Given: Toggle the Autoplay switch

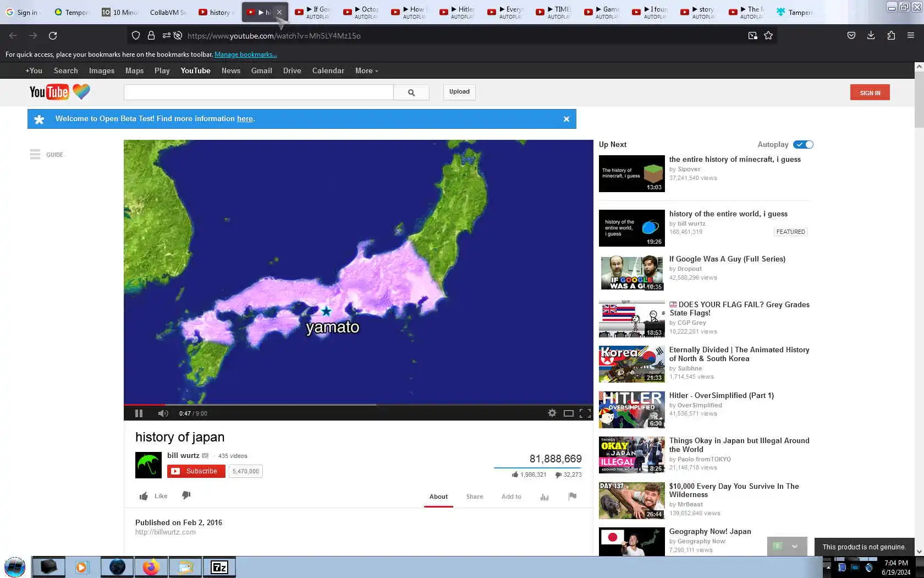Looking at the screenshot, I should click(803, 144).
